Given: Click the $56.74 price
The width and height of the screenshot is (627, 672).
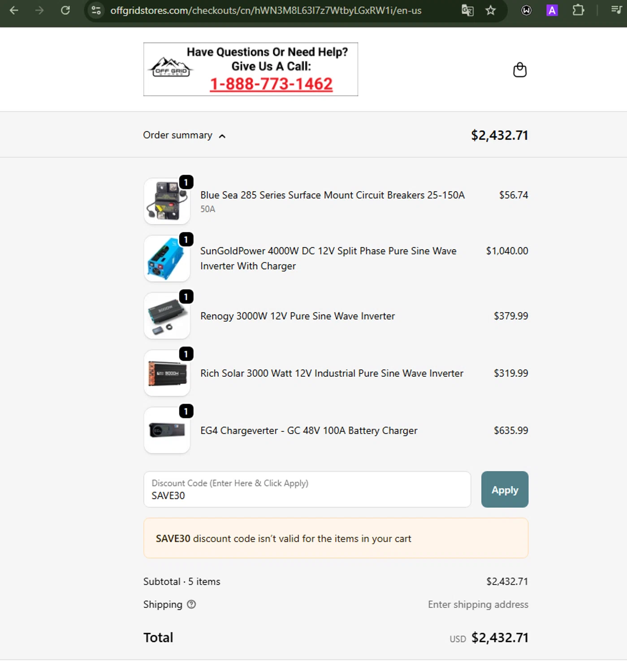Looking at the screenshot, I should [514, 195].
